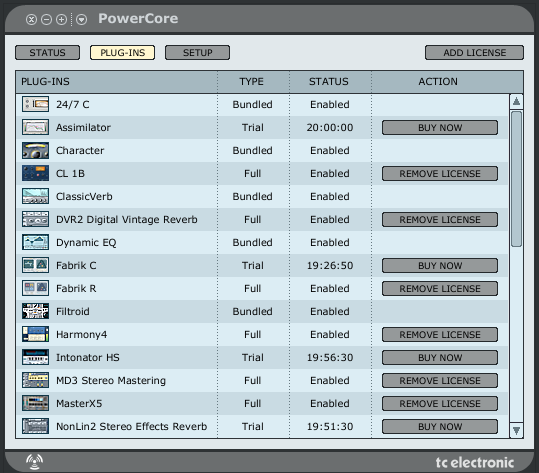This screenshot has width=539, height=473.
Task: Select the Filtroid plug-in icon
Action: coord(35,311)
